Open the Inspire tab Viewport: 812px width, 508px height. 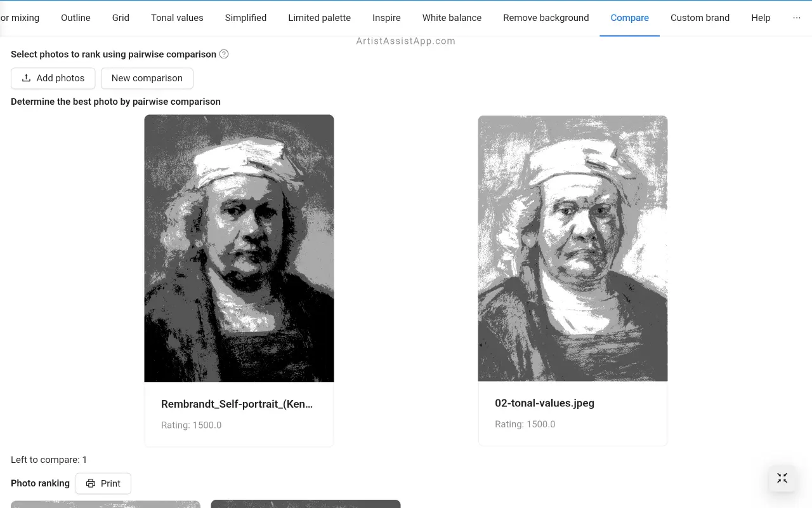386,18
